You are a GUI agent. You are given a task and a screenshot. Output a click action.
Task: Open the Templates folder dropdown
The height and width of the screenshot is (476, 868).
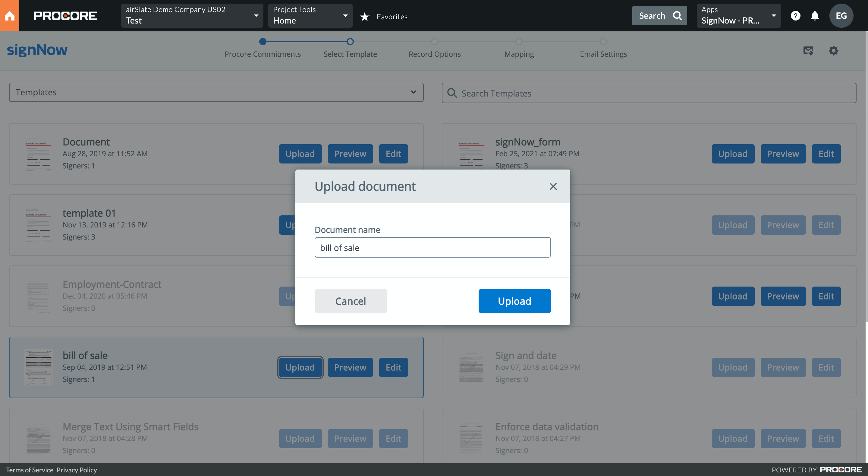216,92
